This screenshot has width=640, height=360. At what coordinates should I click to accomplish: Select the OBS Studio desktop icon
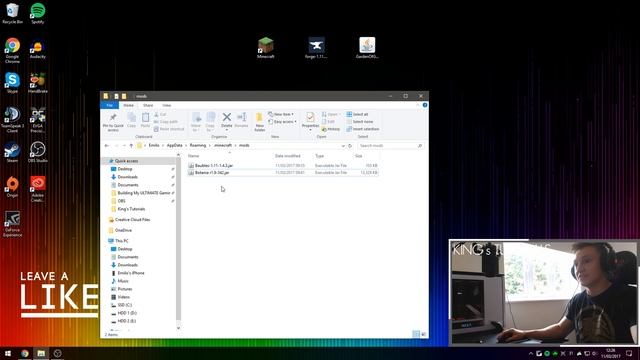38,152
